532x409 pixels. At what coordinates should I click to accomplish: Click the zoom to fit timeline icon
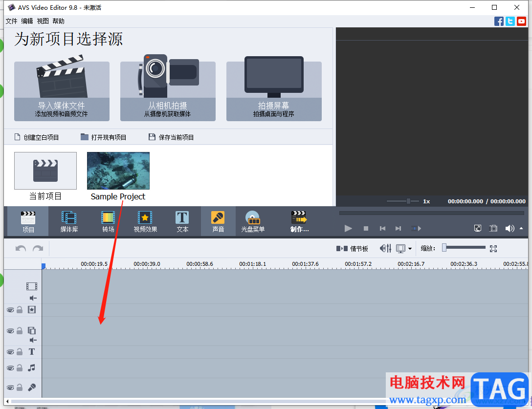[493, 249]
